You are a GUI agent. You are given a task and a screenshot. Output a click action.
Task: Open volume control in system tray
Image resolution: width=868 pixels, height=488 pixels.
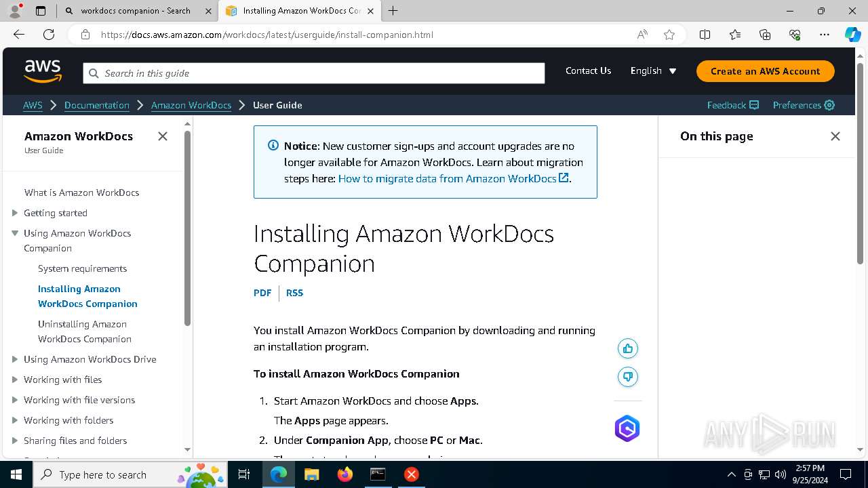[781, 474]
